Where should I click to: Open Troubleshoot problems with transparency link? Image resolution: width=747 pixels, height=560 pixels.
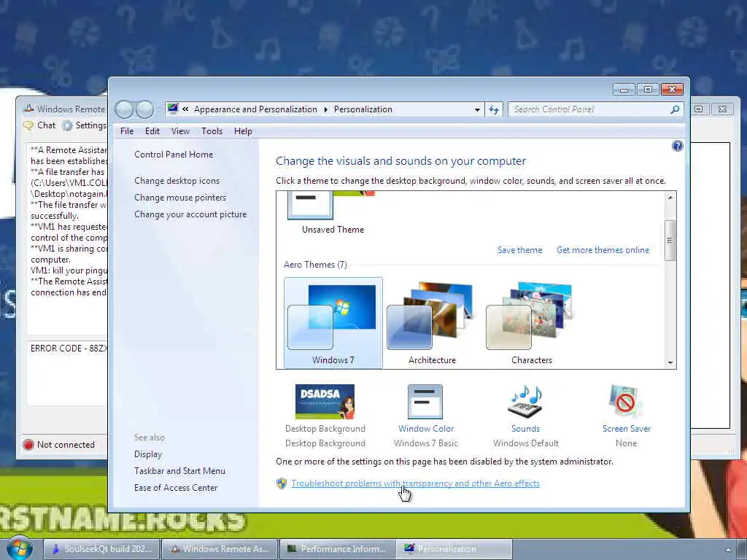pyautogui.click(x=415, y=483)
